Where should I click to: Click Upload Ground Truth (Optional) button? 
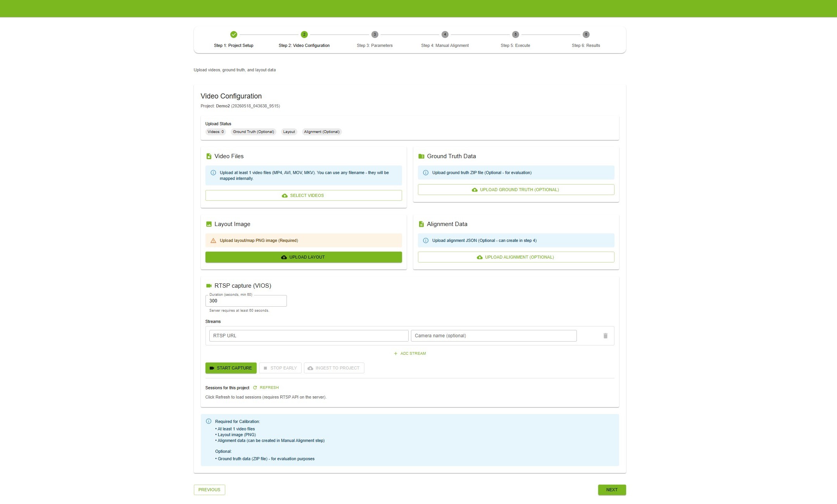[x=516, y=190]
